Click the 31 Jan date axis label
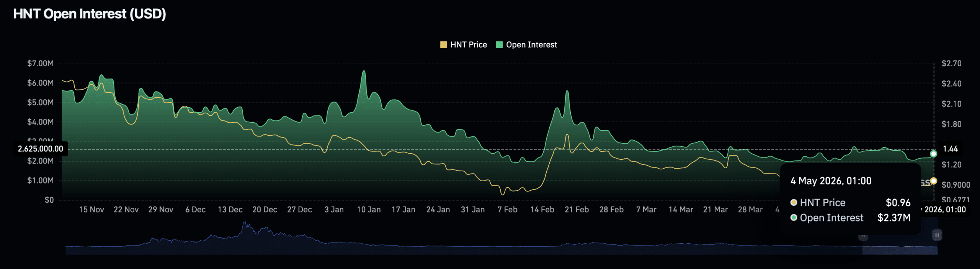 pyautogui.click(x=472, y=210)
